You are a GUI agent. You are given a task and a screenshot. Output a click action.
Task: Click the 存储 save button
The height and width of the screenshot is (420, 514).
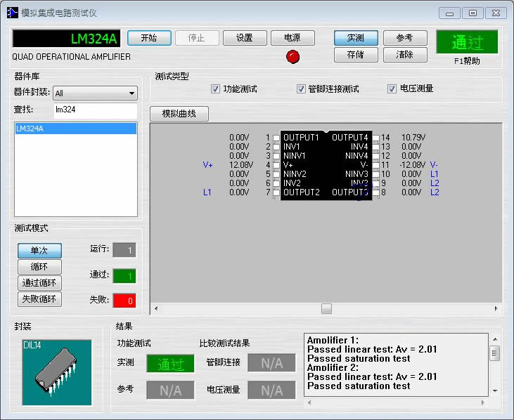coord(356,55)
